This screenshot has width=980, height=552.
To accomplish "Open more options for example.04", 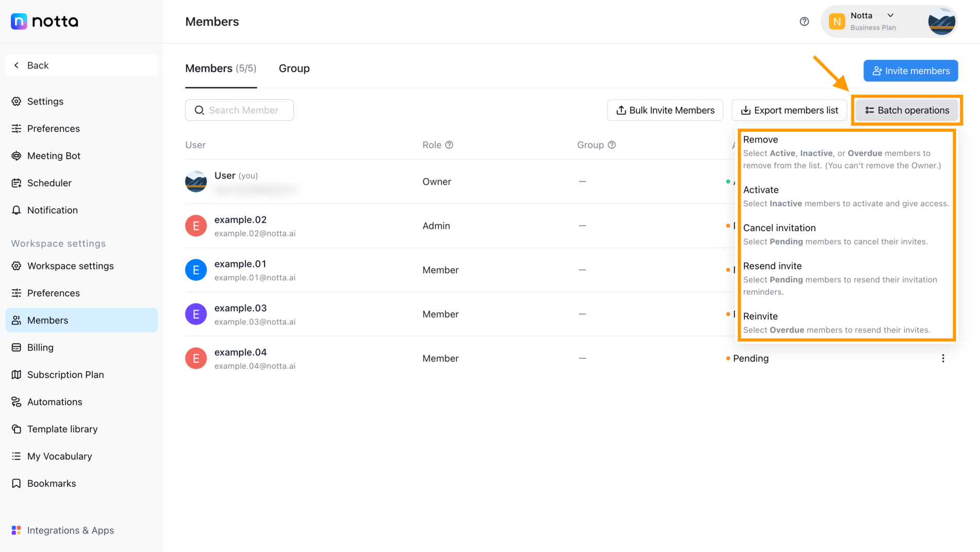I will (943, 358).
